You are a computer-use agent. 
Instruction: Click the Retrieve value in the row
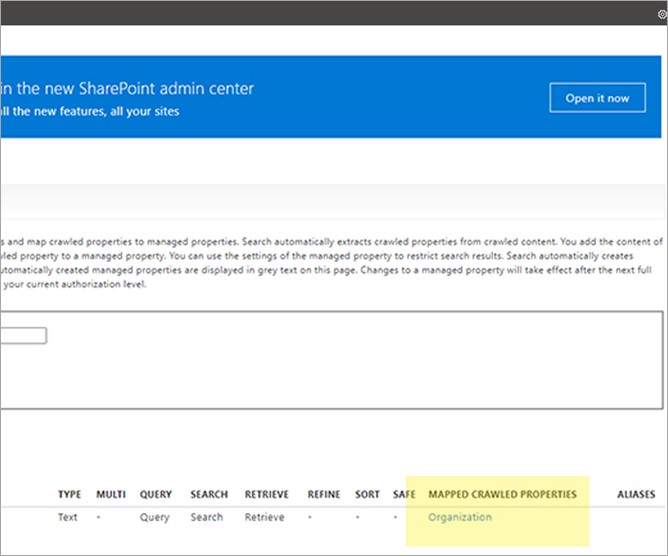pyautogui.click(x=263, y=517)
